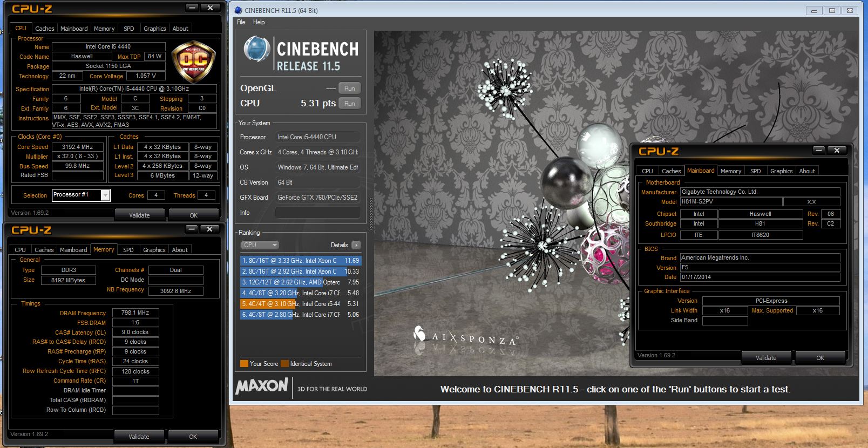Switch to Mainboard tab in top CPU-Z
The width and height of the screenshot is (868, 448).
coord(74,29)
